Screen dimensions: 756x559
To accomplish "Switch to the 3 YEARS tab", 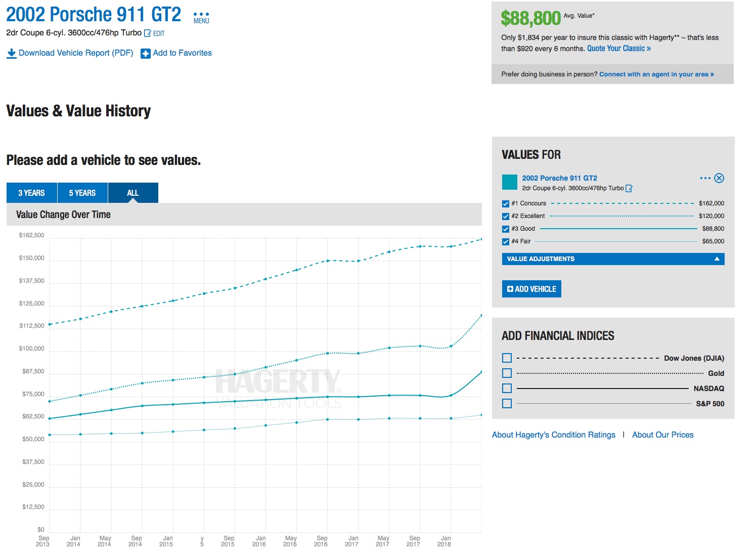I will [x=31, y=193].
